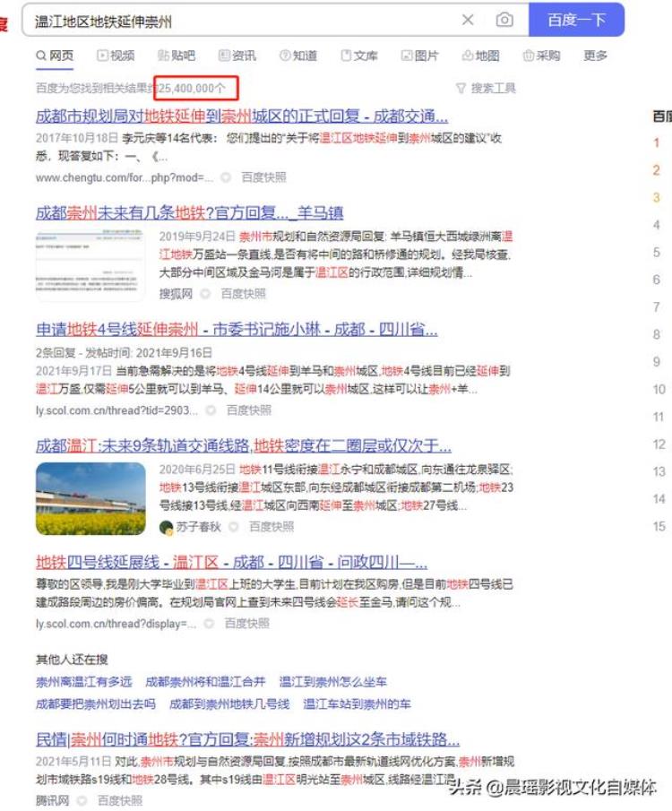Screen dimensions: 672x811
Task: Click the www.chengtu.com source URL
Action: [125, 177]
